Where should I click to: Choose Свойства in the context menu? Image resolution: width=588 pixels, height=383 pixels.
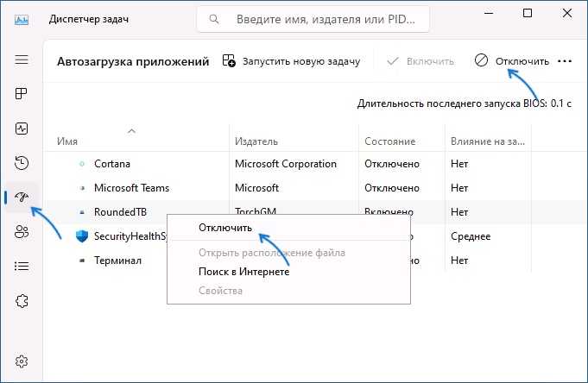(x=220, y=291)
